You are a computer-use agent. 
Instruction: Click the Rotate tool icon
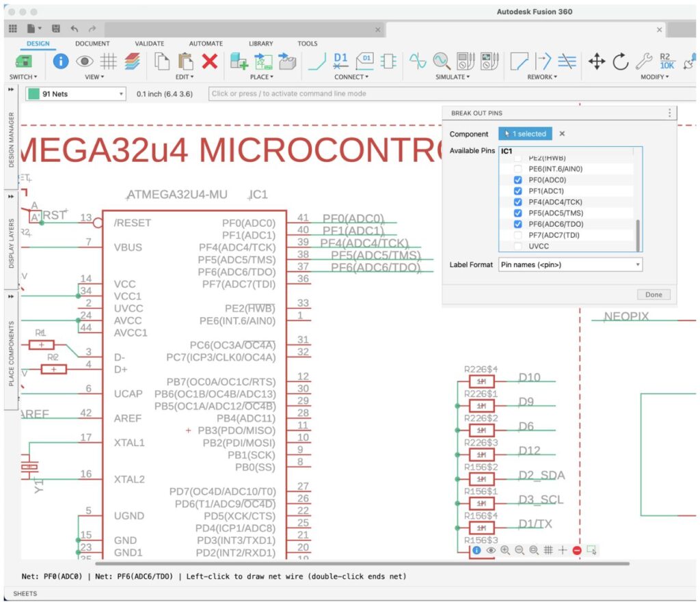click(x=620, y=62)
